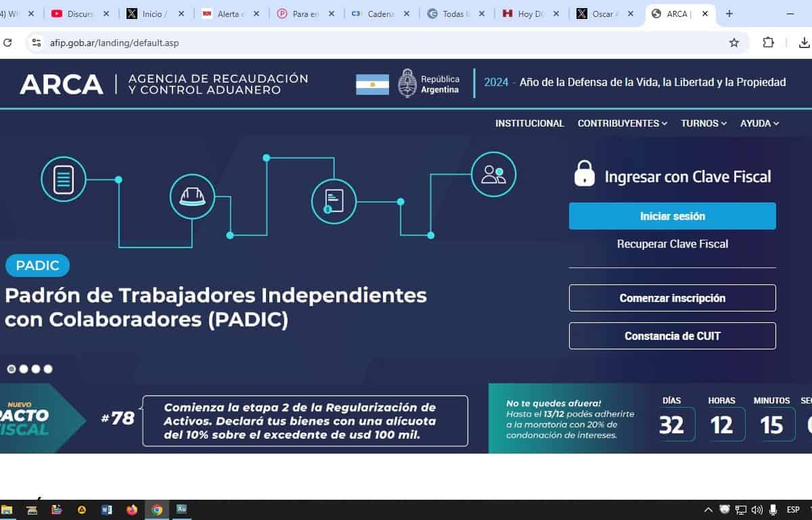Click the moratoria No te quedes afuera text
Viewport: 812px width, 520px height.
(x=570, y=419)
